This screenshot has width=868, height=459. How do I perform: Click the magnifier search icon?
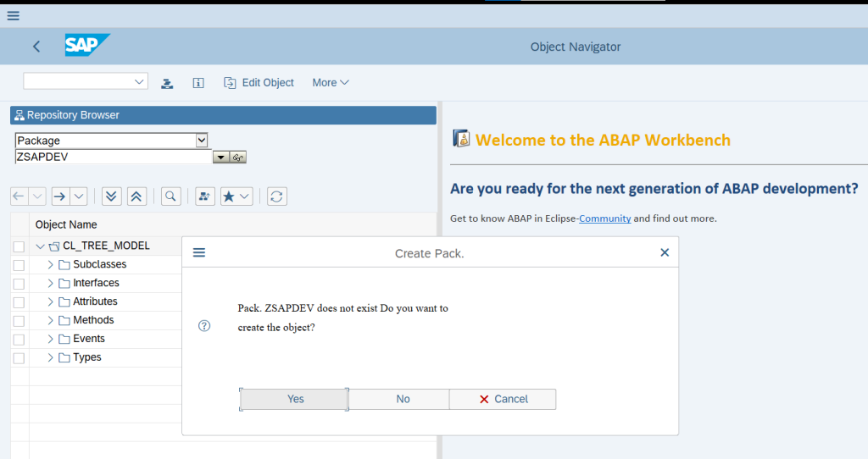click(x=170, y=196)
